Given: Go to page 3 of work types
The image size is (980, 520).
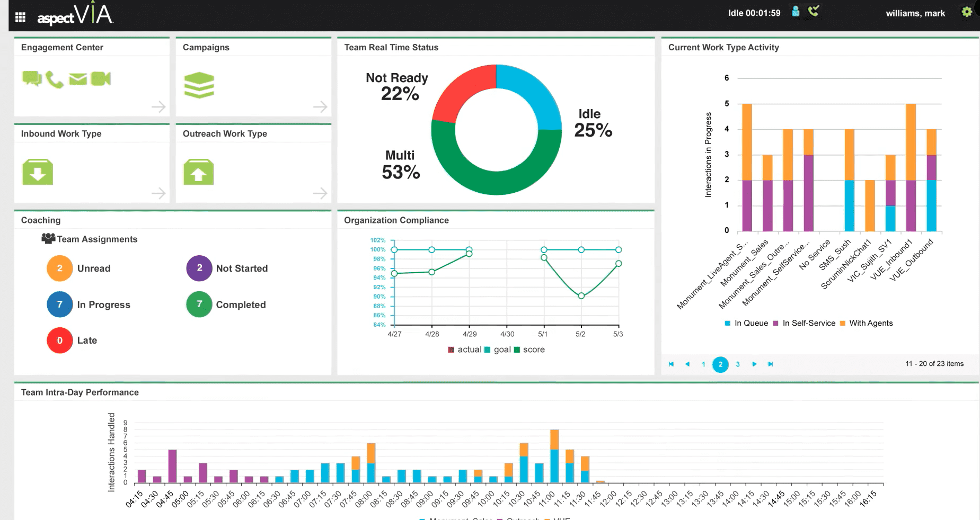Looking at the screenshot, I should tap(738, 364).
